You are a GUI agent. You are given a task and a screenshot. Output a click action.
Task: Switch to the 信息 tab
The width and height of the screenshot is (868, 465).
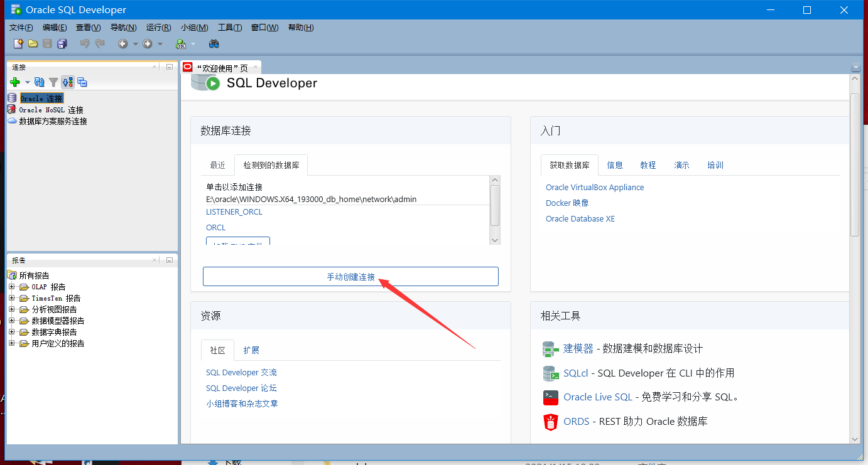tap(615, 165)
